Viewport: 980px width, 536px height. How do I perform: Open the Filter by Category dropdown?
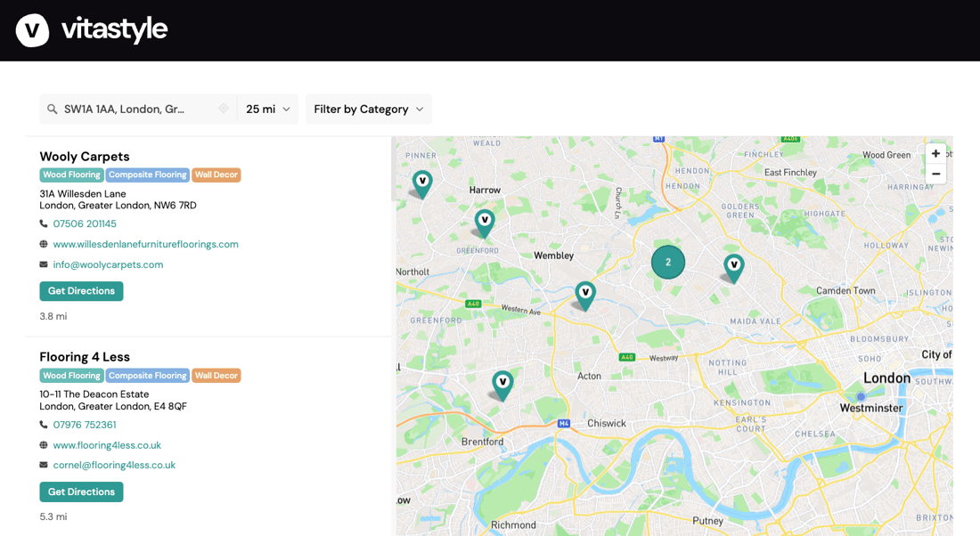point(368,108)
